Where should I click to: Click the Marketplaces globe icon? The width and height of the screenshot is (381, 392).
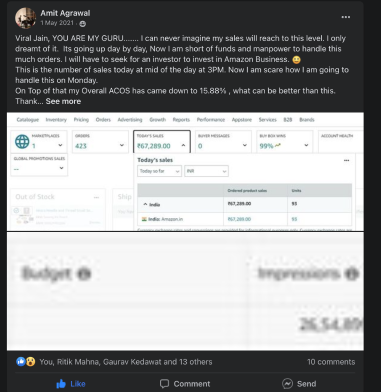tap(22, 142)
